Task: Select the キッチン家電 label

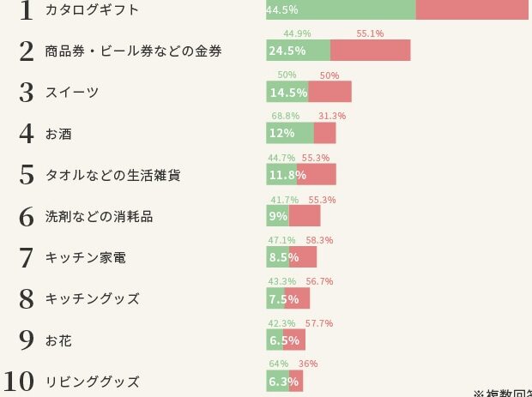Action: [85, 257]
